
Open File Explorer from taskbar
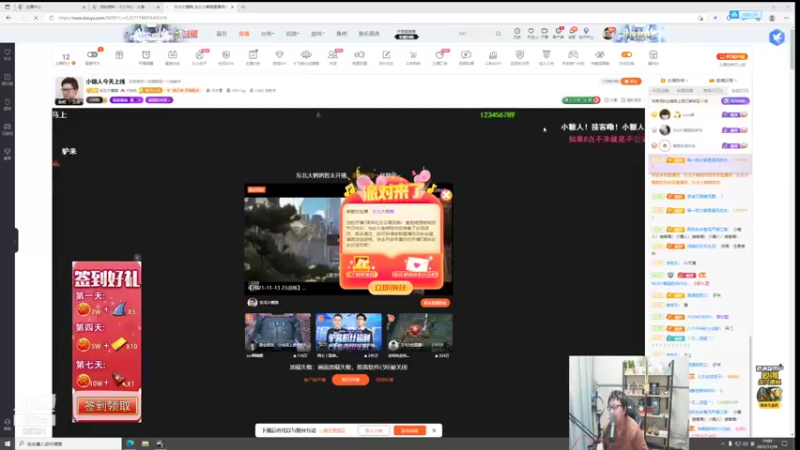(x=145, y=444)
